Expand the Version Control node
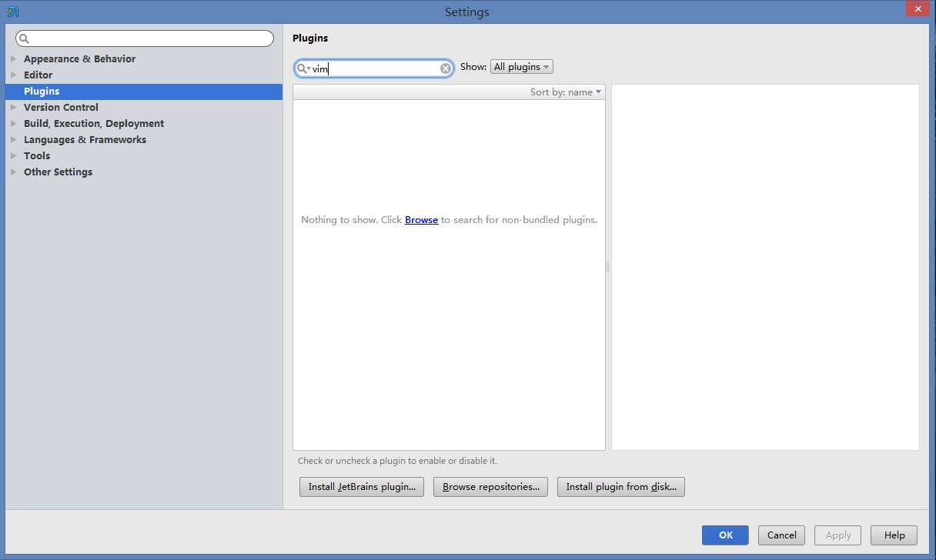 click(13, 107)
